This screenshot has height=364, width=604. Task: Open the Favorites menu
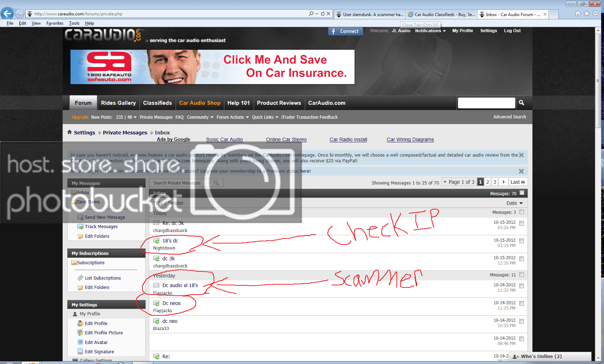55,23
